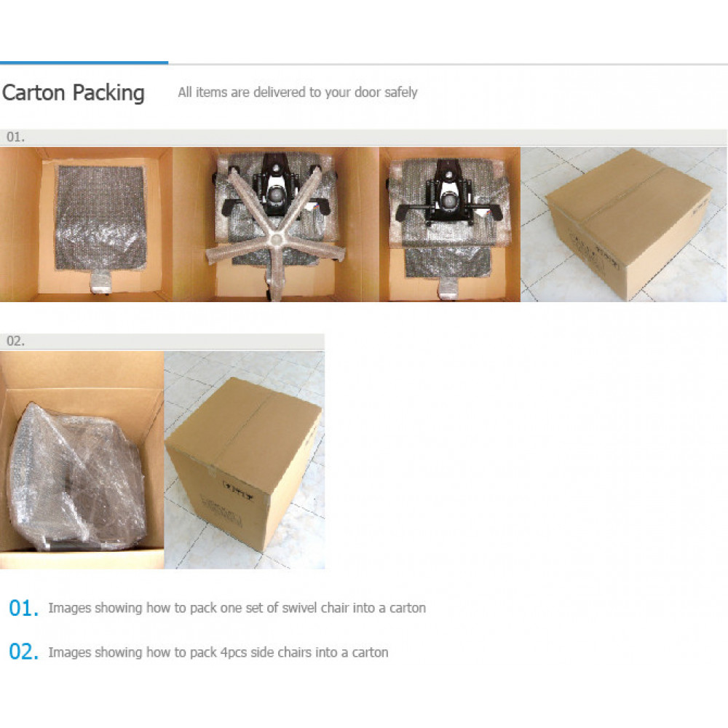Open photo of seat mechanism without star base
This screenshot has width=728, height=728.
tap(450, 225)
